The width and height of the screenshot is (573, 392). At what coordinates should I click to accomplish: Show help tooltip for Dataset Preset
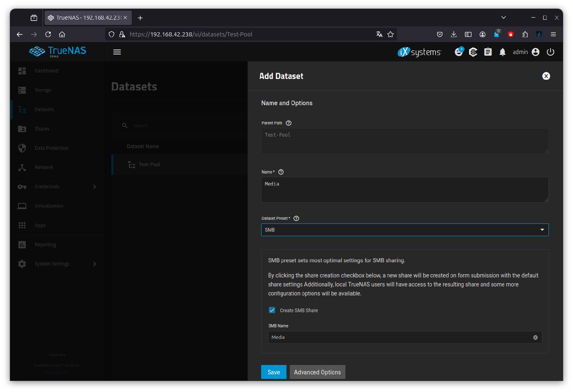pos(296,219)
